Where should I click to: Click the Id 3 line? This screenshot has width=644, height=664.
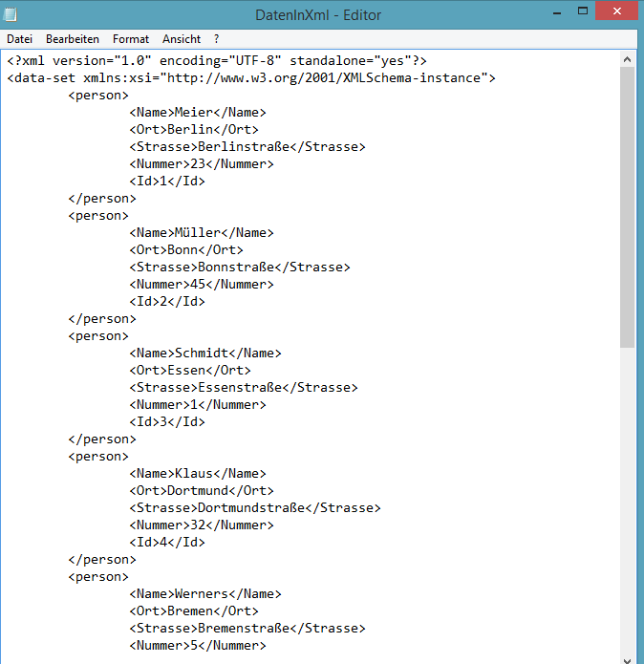click(167, 421)
